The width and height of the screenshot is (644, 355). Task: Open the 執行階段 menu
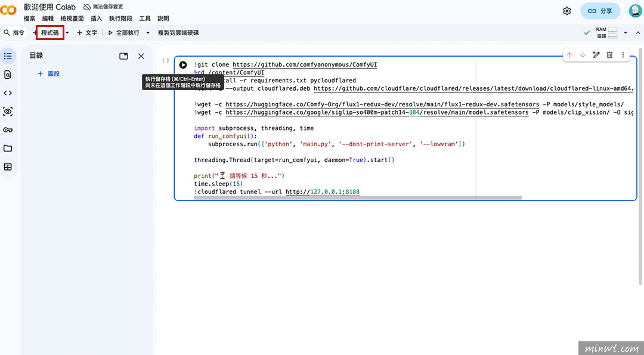[120, 18]
